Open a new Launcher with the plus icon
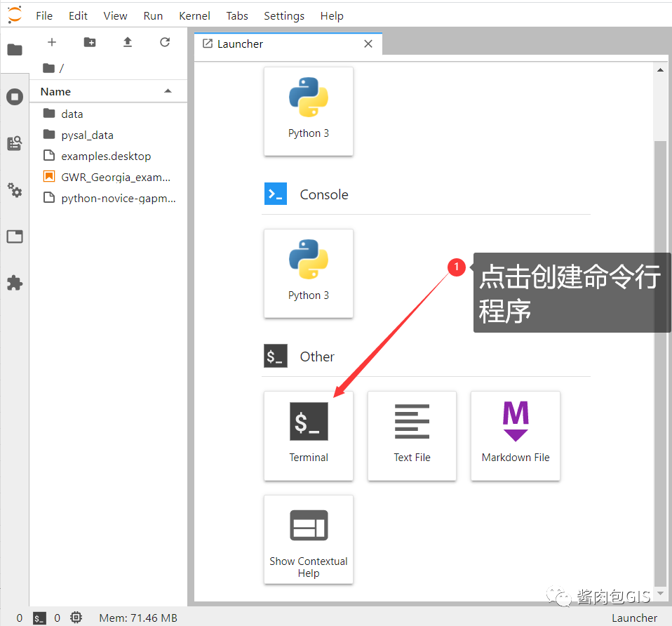This screenshot has height=626, width=672. [x=51, y=42]
